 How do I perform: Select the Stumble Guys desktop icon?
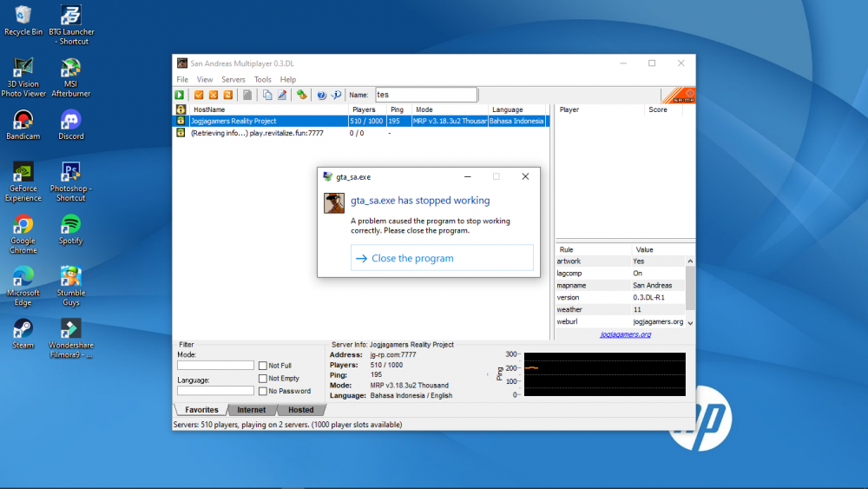(71, 286)
